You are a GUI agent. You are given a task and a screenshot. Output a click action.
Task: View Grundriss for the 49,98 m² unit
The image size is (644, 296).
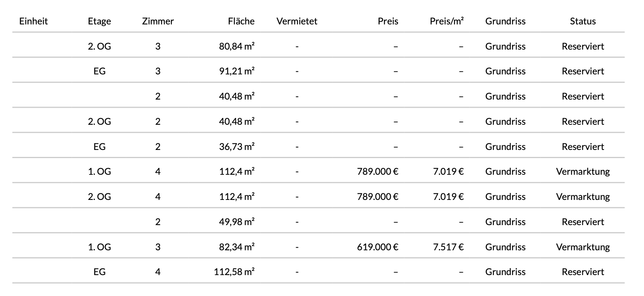tap(505, 222)
